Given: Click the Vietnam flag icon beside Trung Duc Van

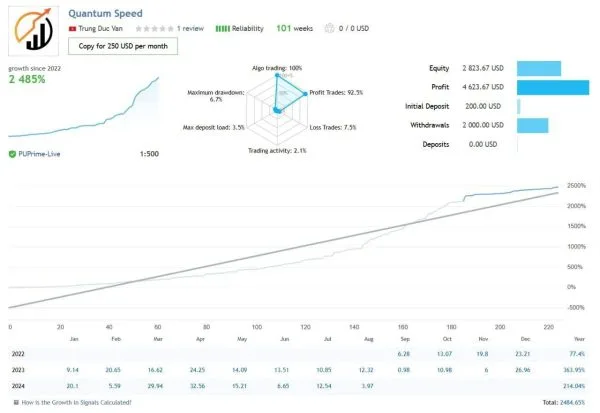Looking at the screenshot, I should 72,29.
